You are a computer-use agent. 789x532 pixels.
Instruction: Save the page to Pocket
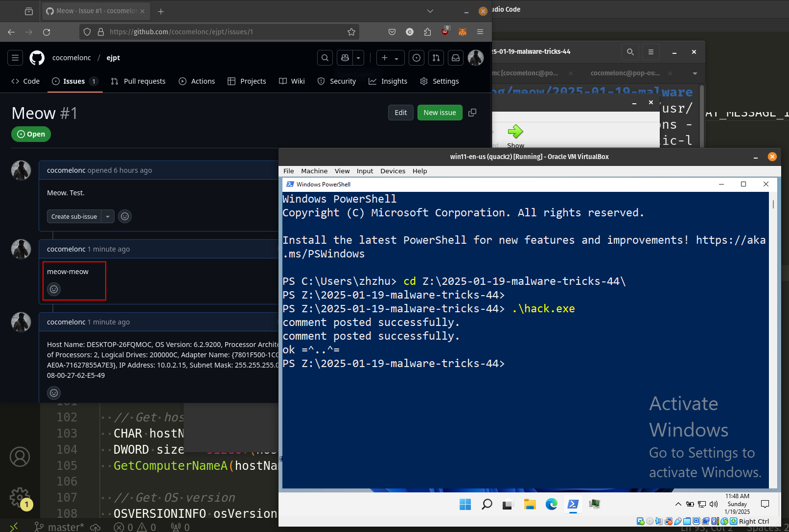(x=392, y=32)
